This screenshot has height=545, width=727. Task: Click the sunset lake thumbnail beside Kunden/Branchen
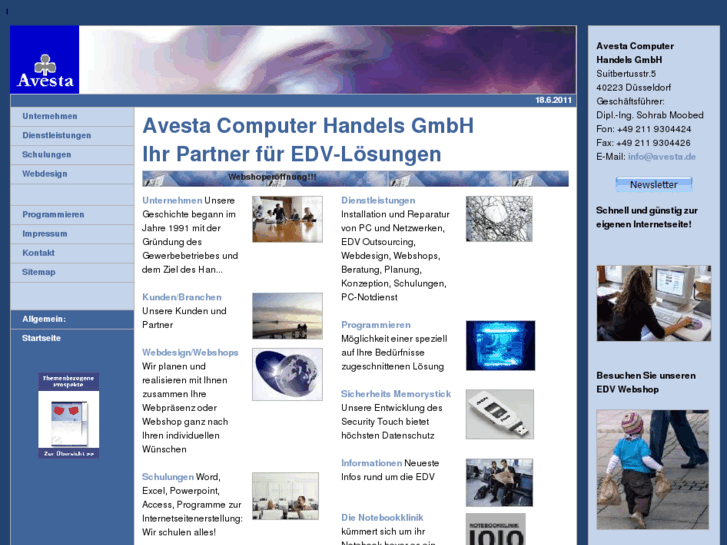click(x=287, y=316)
